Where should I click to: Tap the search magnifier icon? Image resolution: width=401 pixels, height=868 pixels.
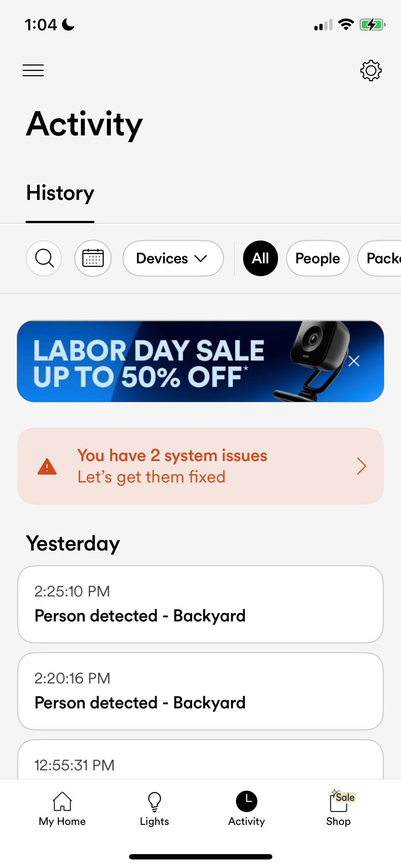tap(44, 258)
